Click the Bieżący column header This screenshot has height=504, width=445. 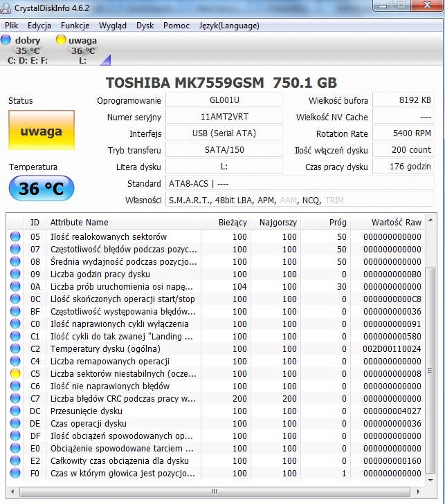click(226, 222)
